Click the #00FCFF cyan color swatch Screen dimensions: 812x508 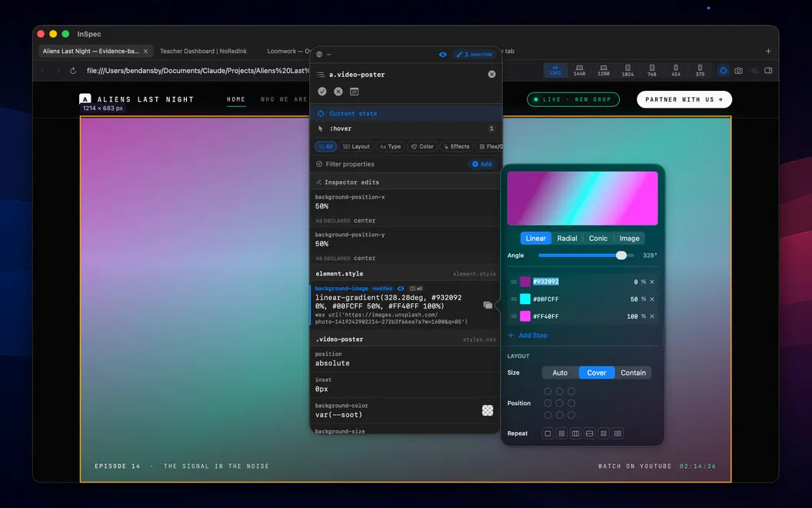pos(525,299)
